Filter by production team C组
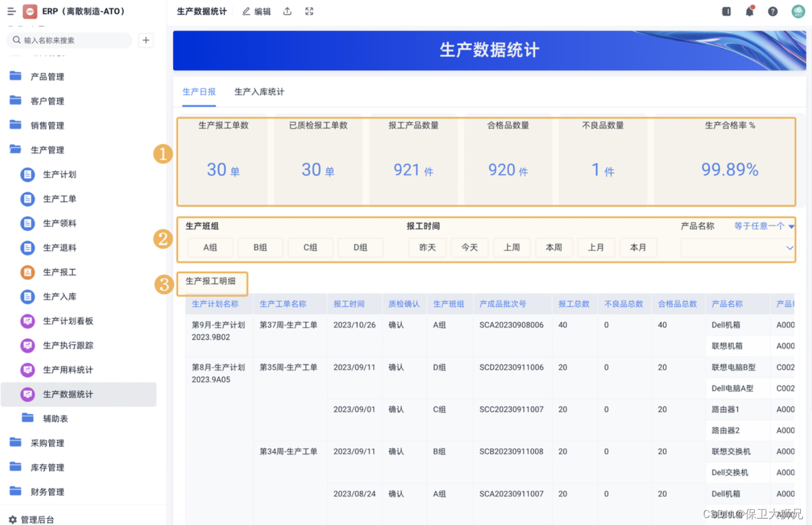The width and height of the screenshot is (812, 525). pyautogui.click(x=310, y=247)
